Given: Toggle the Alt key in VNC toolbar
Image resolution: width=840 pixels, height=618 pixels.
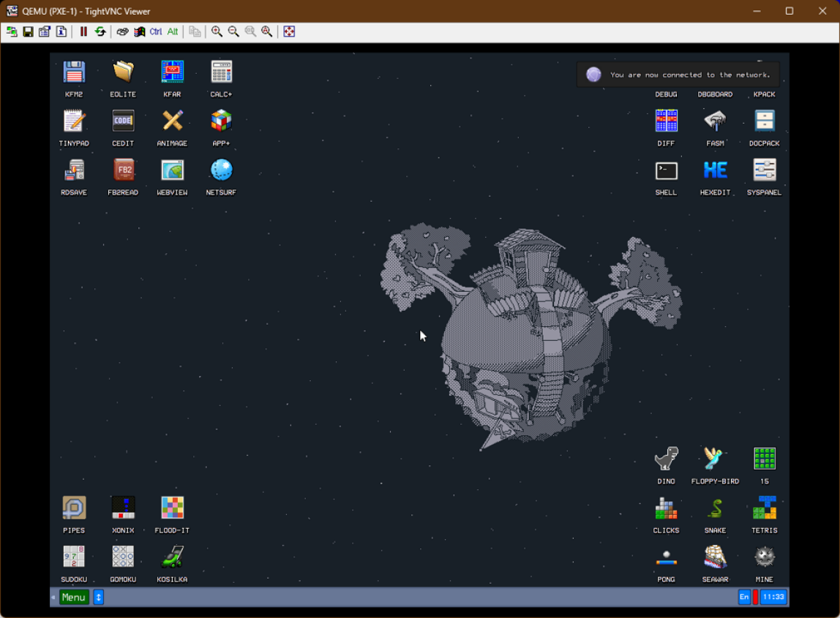Looking at the screenshot, I should pos(173,31).
